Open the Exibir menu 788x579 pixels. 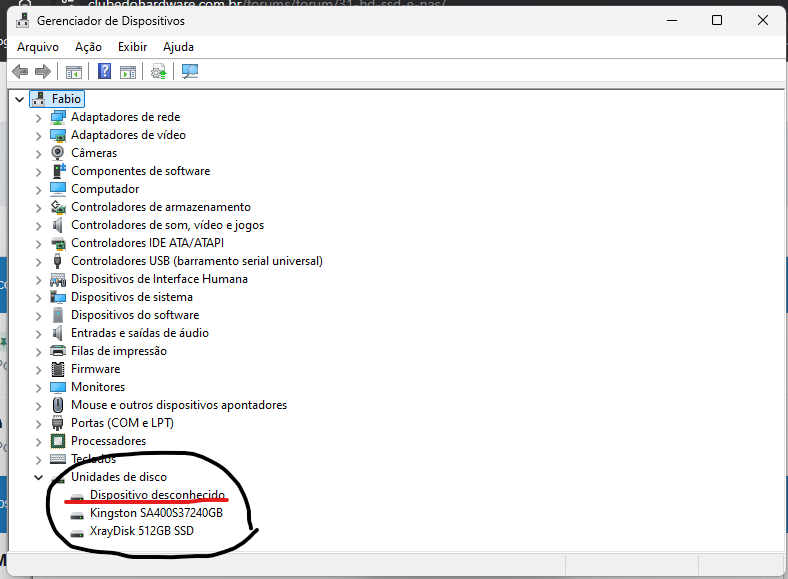[132, 47]
